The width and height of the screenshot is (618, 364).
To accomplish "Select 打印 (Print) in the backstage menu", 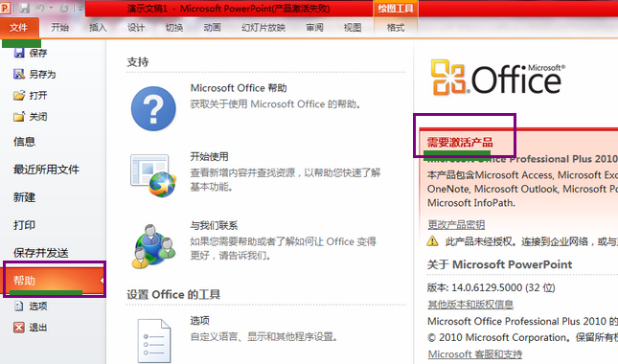I will (x=25, y=225).
